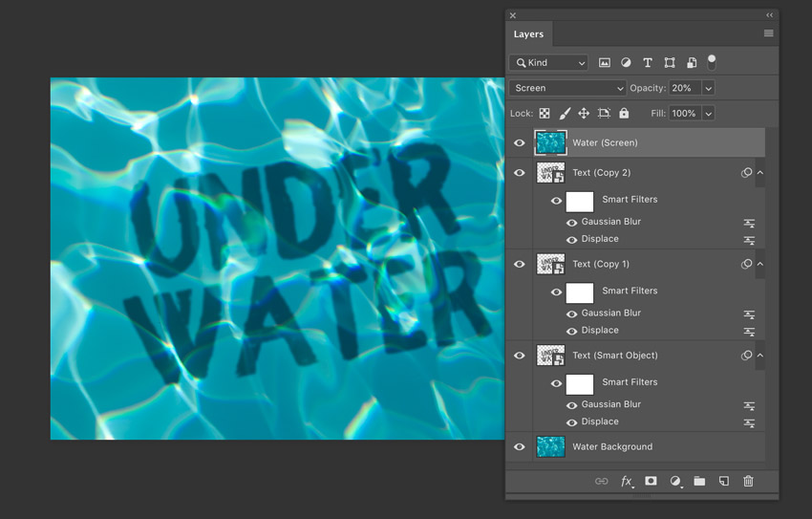
Task: Open Layers panel hamburger menu
Action: pos(768,33)
